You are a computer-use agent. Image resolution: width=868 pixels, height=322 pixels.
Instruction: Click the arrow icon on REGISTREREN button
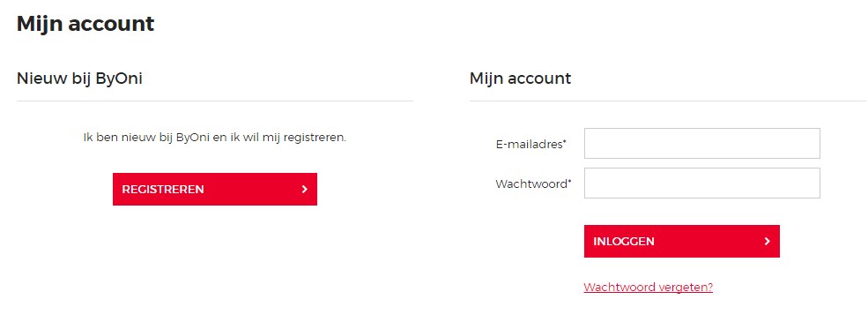(x=305, y=190)
